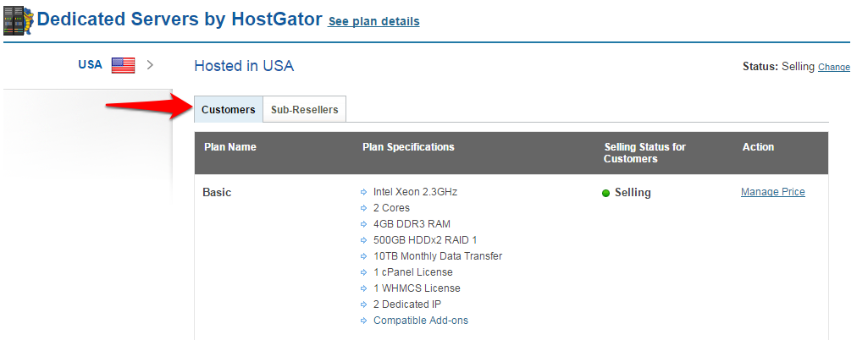Click the Basic plan name

[x=217, y=193]
